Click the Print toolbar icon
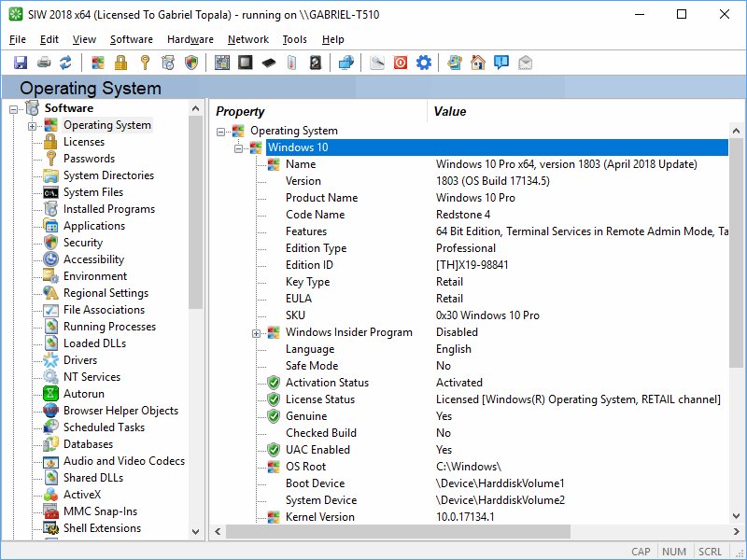This screenshot has width=747, height=560. pyautogui.click(x=44, y=63)
